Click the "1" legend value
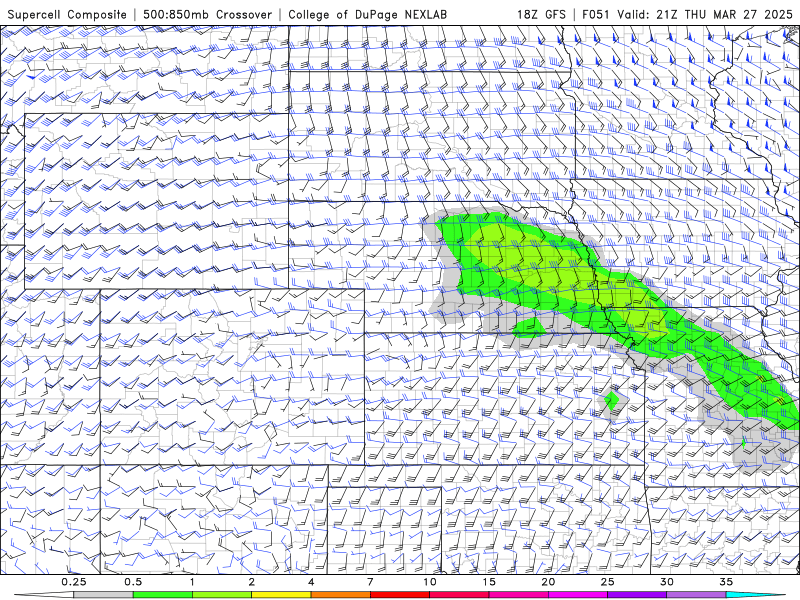Image resolution: width=800 pixels, height=600 pixels. (192, 582)
